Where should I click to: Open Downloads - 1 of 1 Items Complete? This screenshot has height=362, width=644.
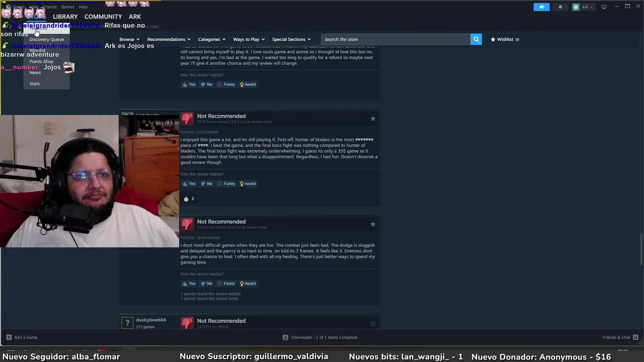coord(324,337)
